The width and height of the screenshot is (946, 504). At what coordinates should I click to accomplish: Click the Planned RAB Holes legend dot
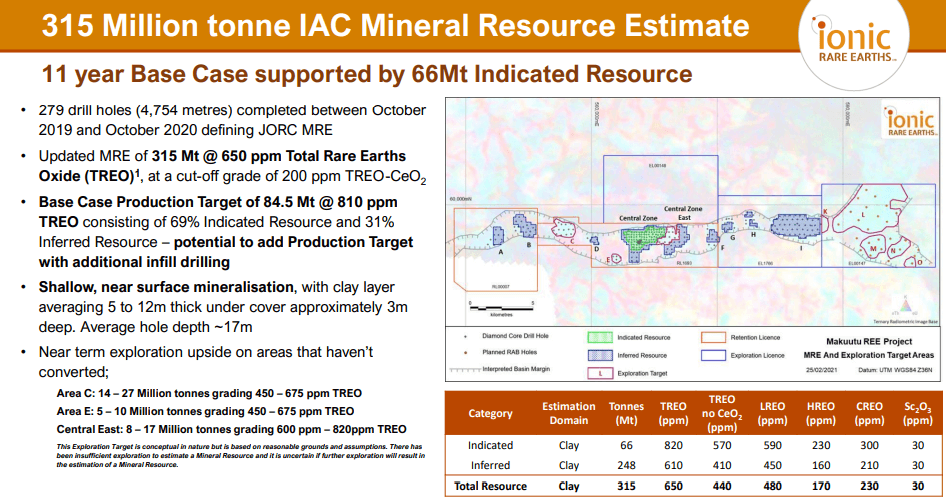(x=465, y=352)
